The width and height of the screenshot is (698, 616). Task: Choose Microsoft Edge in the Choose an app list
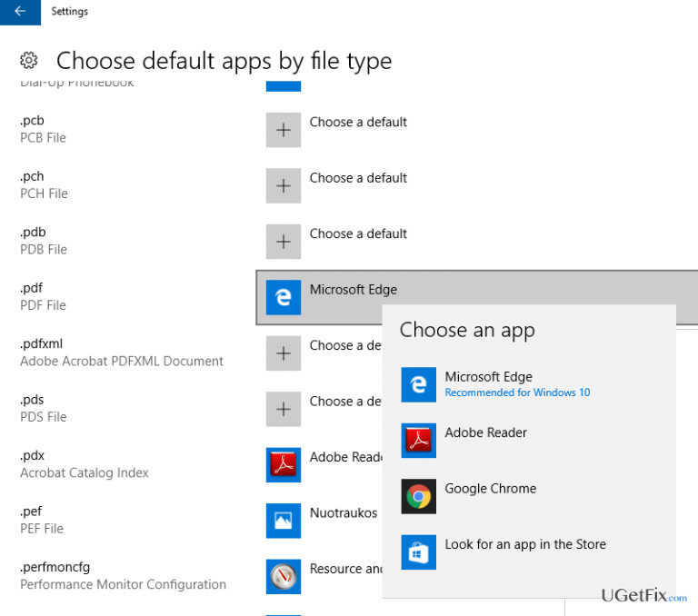529,384
